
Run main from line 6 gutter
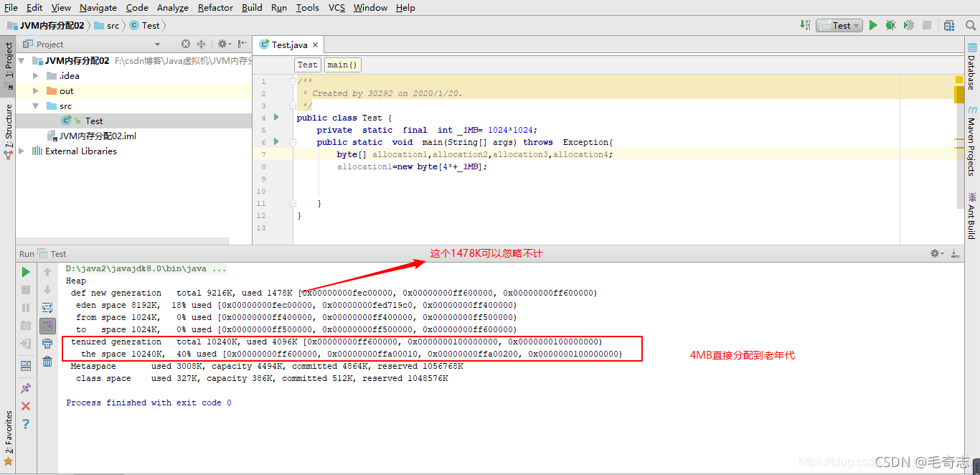277,142
